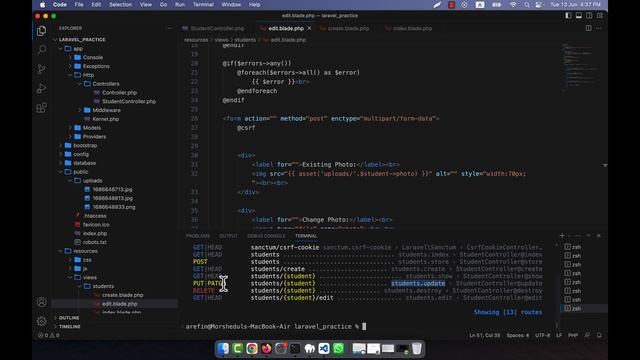
Task: Open the Accounts menu icon
Action: [x=41, y=302]
